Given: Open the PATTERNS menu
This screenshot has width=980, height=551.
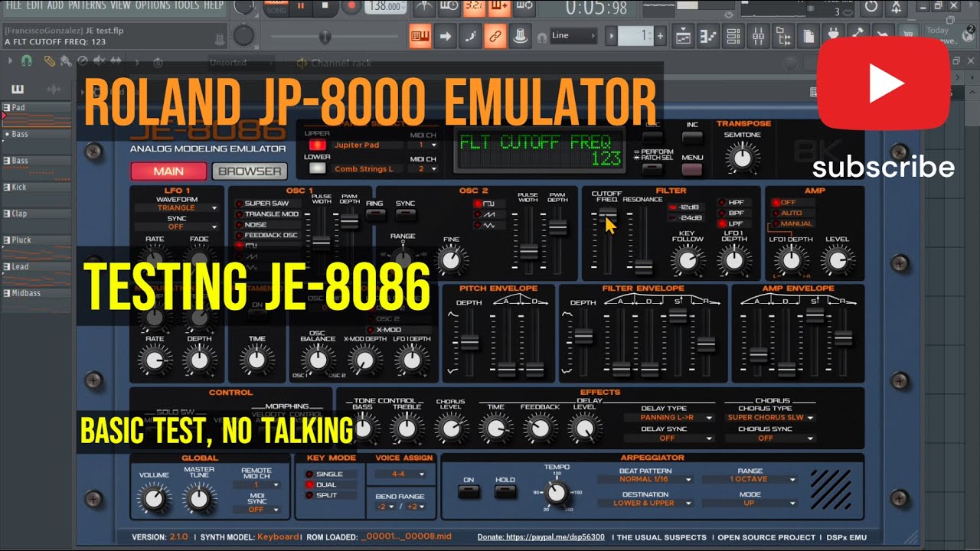Looking at the screenshot, I should click(87, 5).
